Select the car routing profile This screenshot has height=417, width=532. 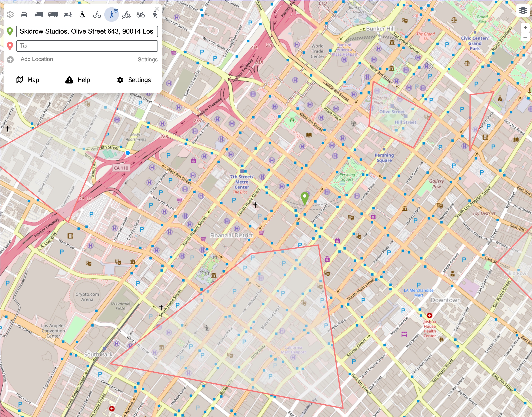tap(24, 15)
